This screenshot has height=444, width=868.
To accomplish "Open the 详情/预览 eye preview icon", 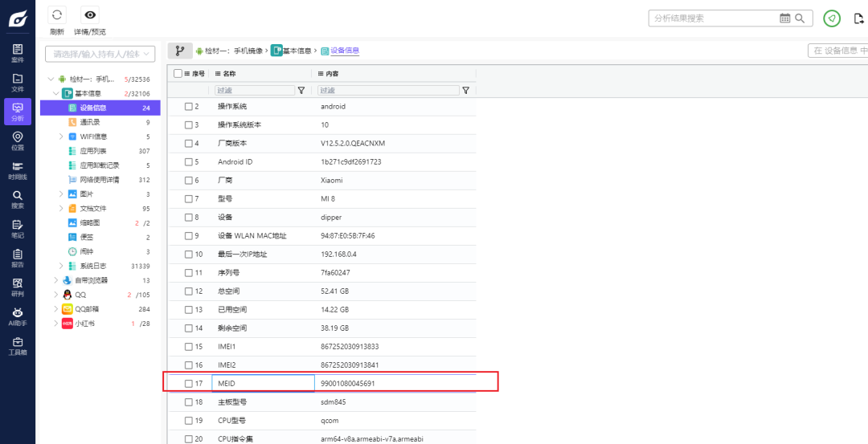I will pos(90,15).
